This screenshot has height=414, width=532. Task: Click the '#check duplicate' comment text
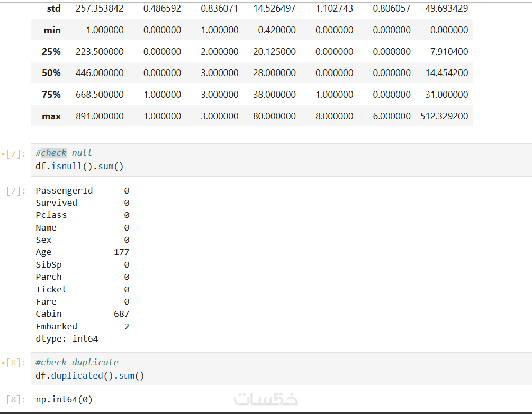(77, 363)
